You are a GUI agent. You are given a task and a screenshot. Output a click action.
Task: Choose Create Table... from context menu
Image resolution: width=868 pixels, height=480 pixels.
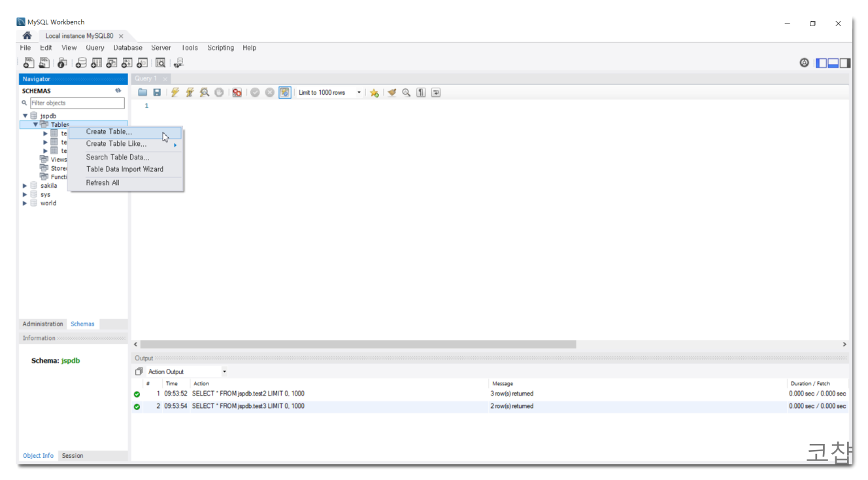125,131
